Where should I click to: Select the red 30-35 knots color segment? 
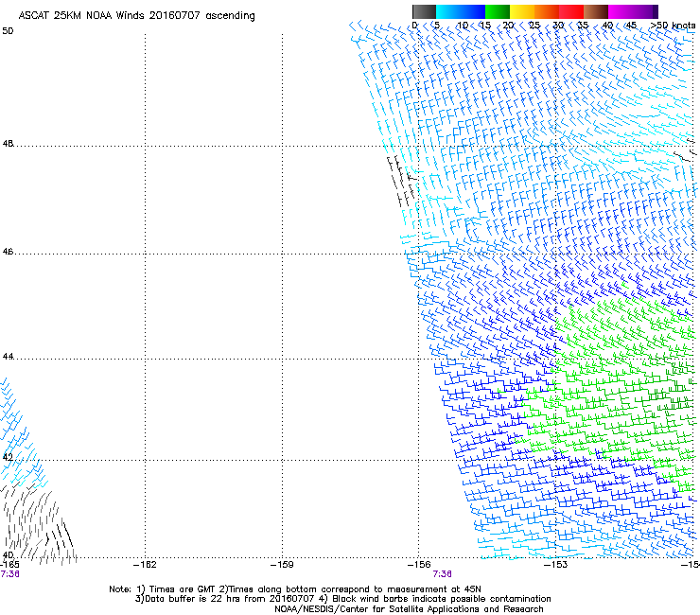click(x=571, y=11)
